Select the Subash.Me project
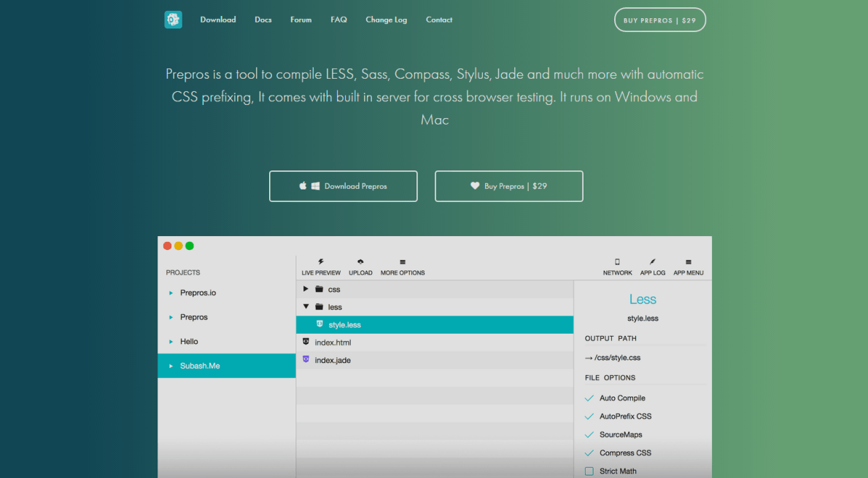This screenshot has height=478, width=868. pos(227,366)
